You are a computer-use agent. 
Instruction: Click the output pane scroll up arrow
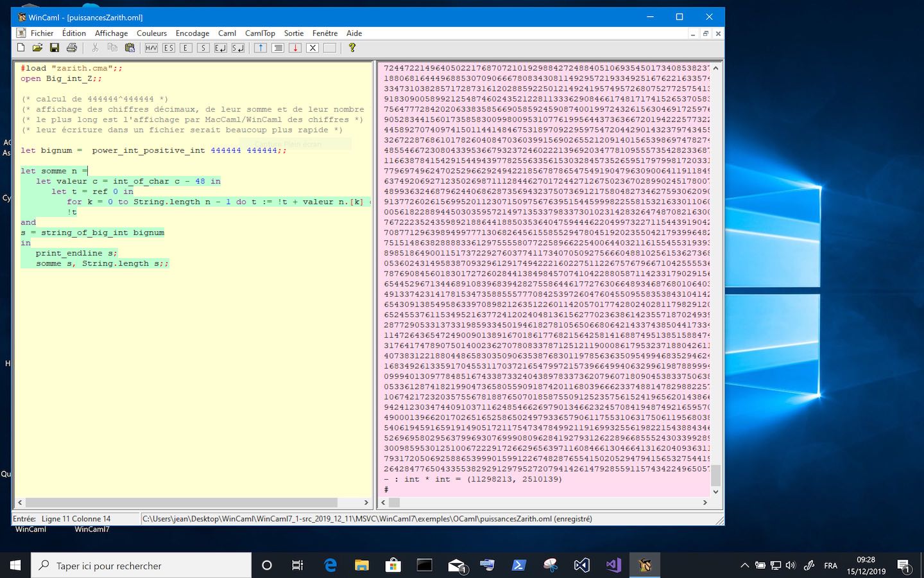(715, 67)
